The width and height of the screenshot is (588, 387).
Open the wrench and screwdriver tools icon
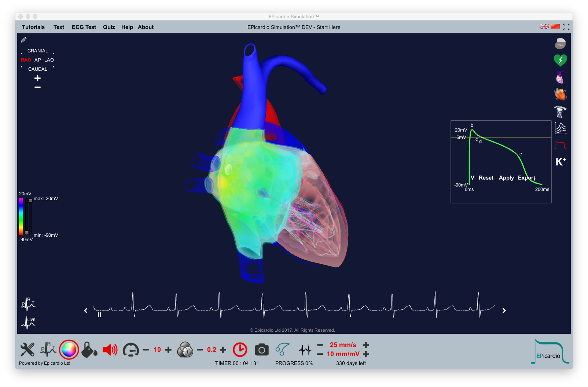tap(27, 350)
